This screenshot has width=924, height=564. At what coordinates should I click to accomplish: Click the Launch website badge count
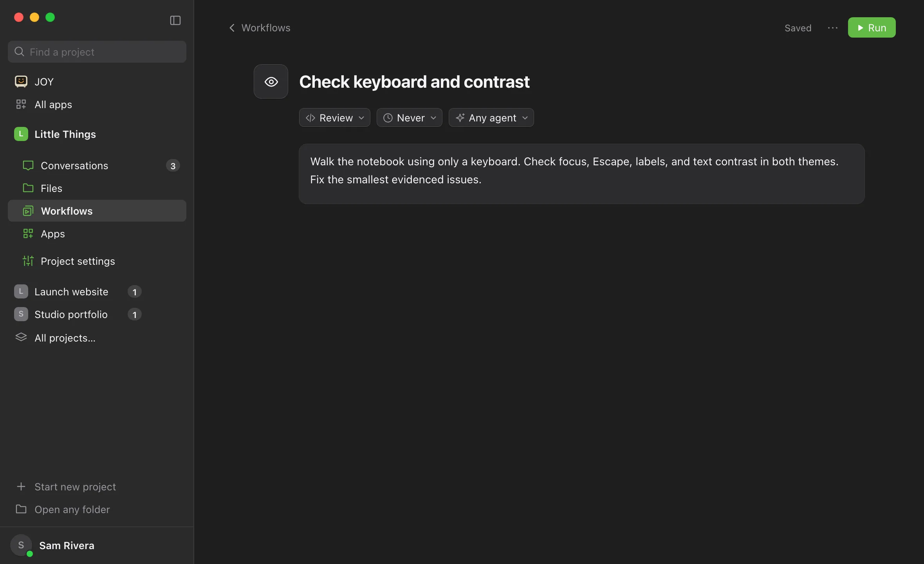[x=135, y=292]
